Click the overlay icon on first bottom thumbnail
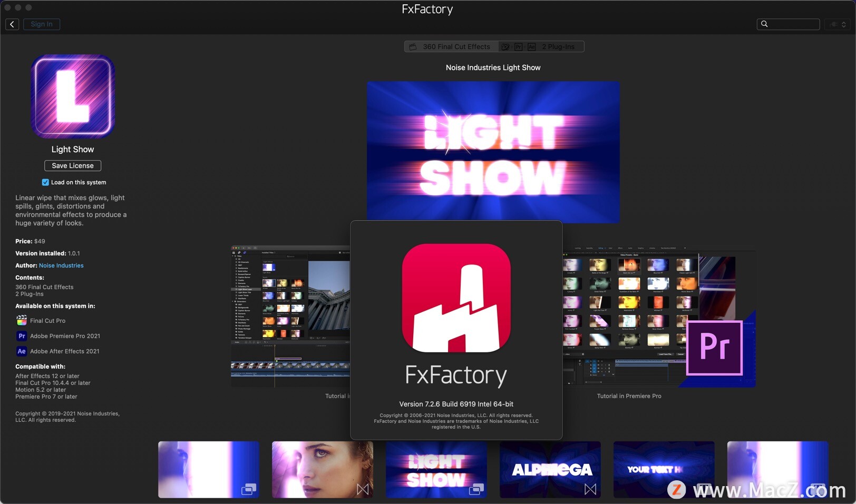Image resolution: width=856 pixels, height=504 pixels. pos(249,489)
